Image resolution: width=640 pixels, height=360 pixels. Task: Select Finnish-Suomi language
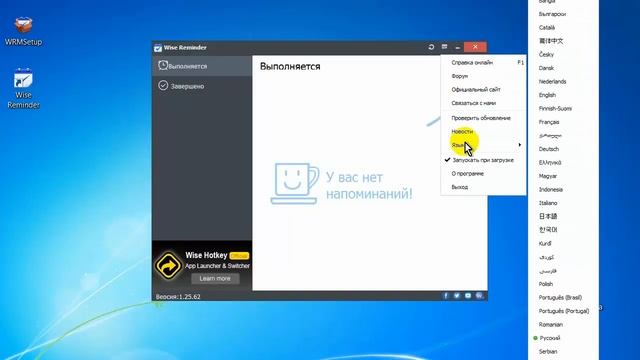coord(555,108)
